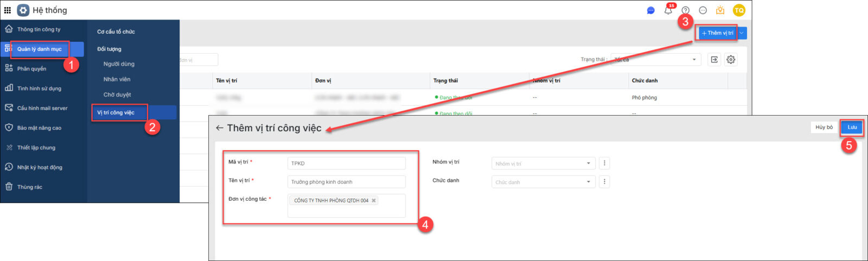868x261 pixels.
Task: Select Quản lý danh mục in sidebar
Action: [43, 49]
